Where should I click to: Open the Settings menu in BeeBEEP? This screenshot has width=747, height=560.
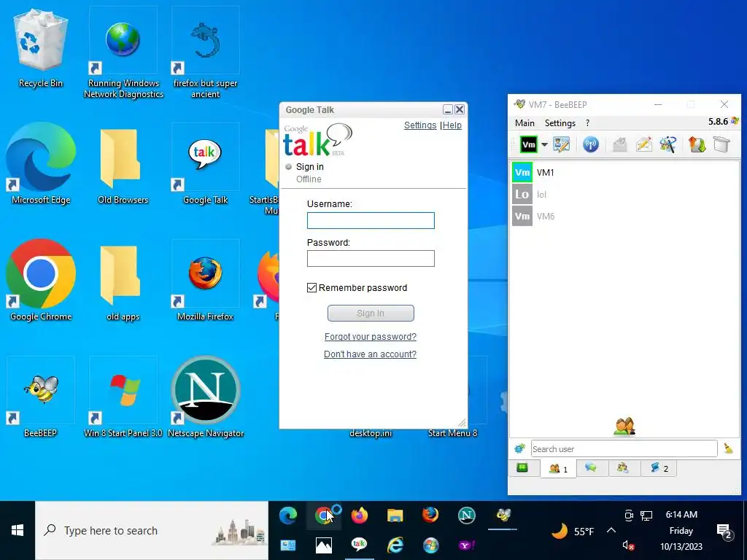click(x=560, y=122)
